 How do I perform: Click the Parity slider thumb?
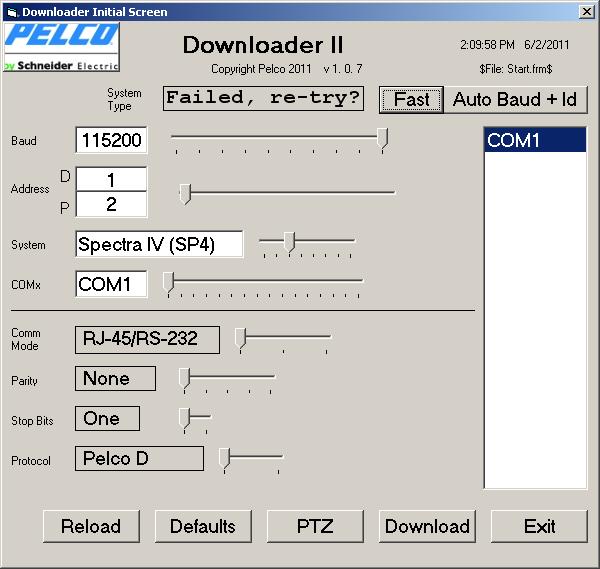coord(184,378)
